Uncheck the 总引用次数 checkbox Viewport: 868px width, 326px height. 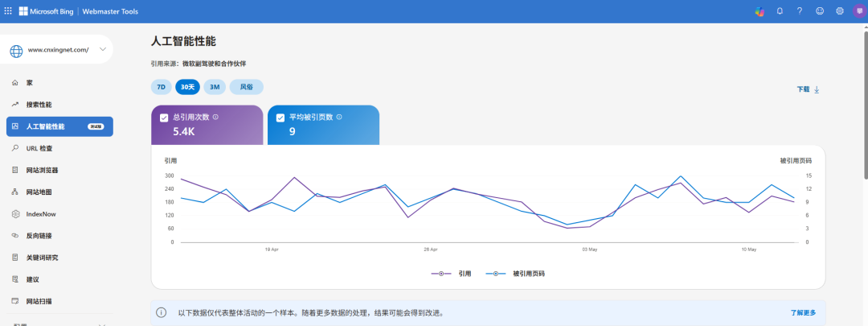pyautogui.click(x=164, y=118)
